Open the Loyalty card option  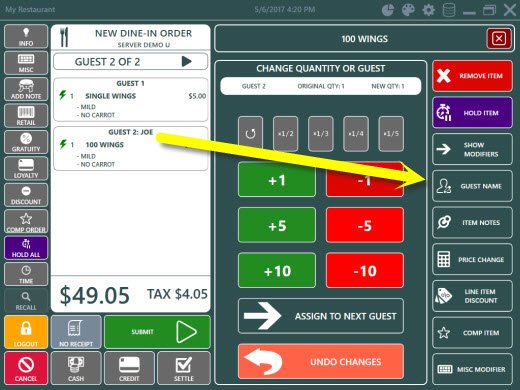[26, 169]
